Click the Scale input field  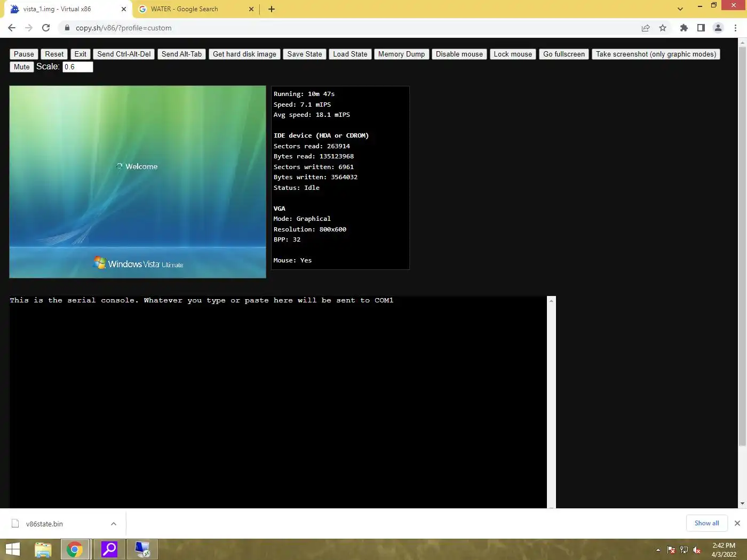(78, 67)
